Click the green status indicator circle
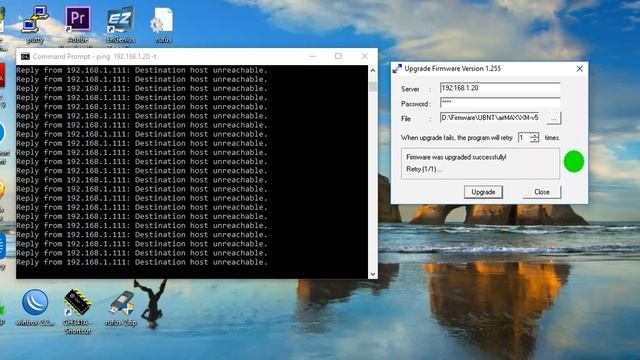Screen dimensions: 640x360 [574, 162]
